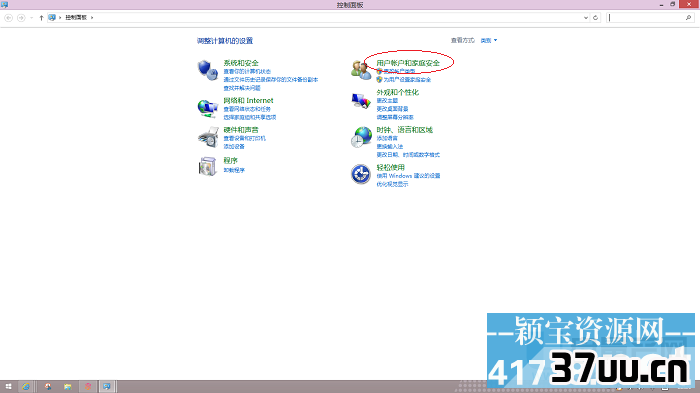Open 查找并解决问题 link
The height and width of the screenshot is (393, 700).
[x=242, y=88]
